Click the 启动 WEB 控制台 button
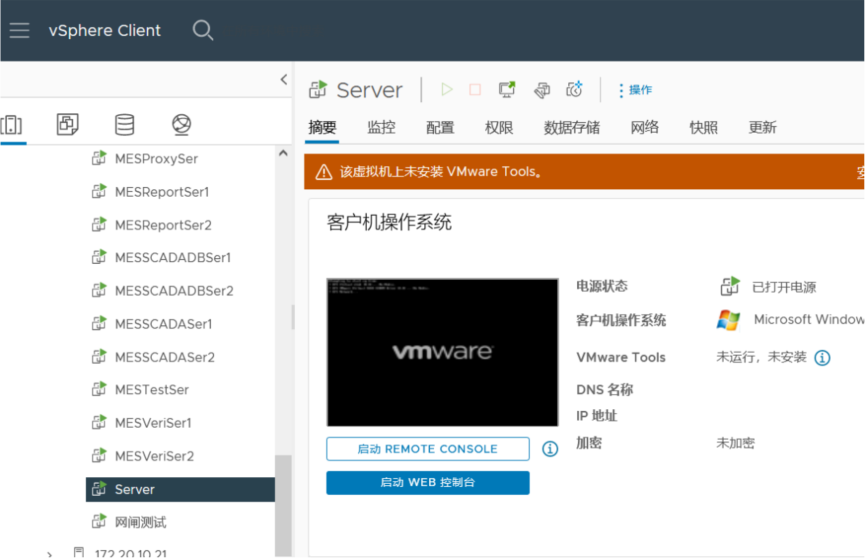 (x=427, y=483)
